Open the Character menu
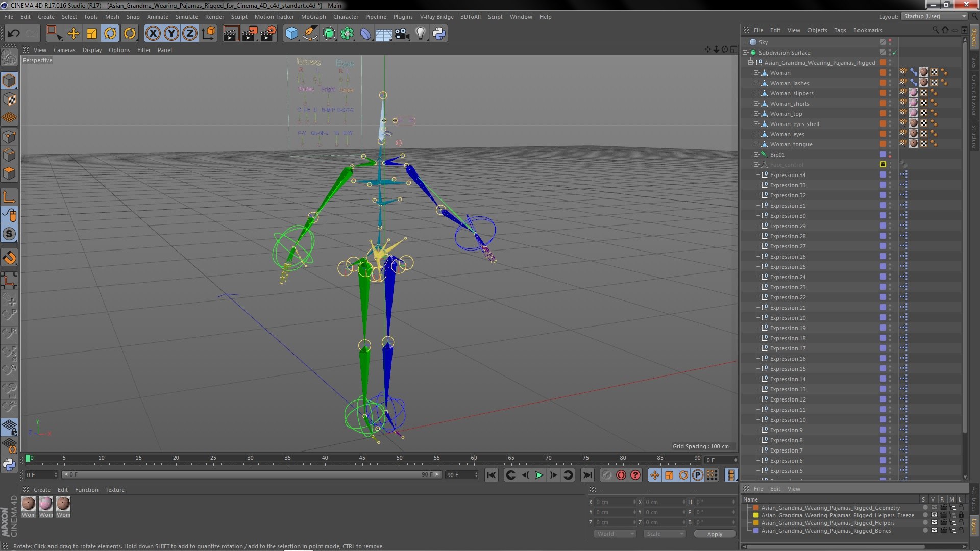 click(x=346, y=17)
